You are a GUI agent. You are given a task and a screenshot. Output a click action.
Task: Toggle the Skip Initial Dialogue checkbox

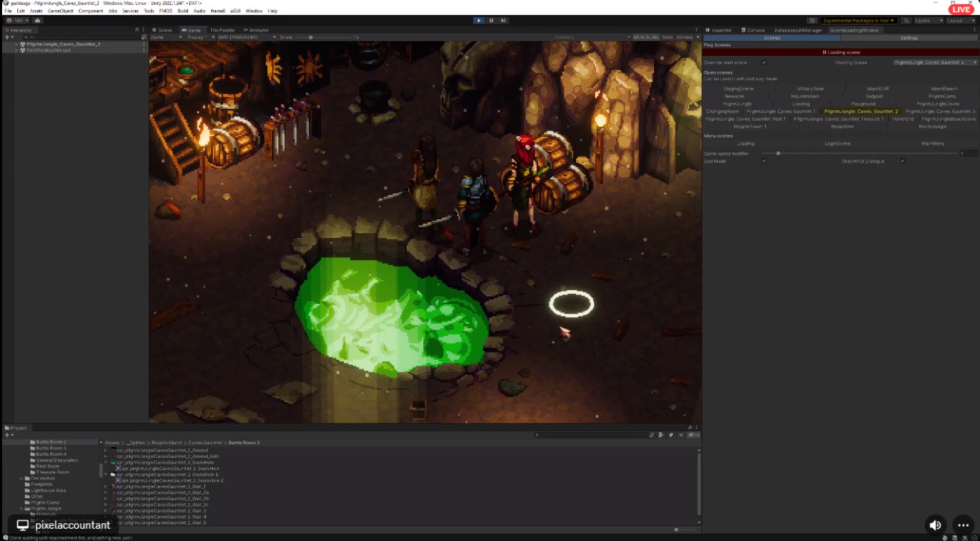click(x=902, y=161)
